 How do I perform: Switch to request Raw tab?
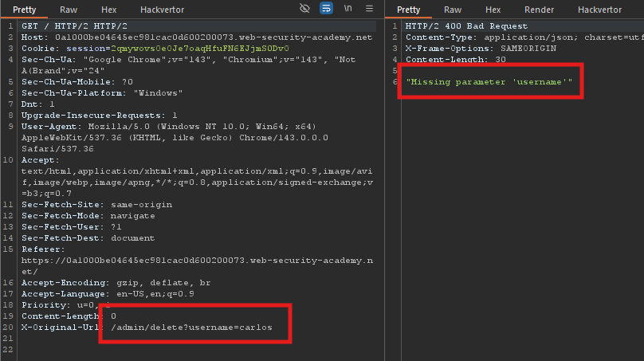(69, 10)
